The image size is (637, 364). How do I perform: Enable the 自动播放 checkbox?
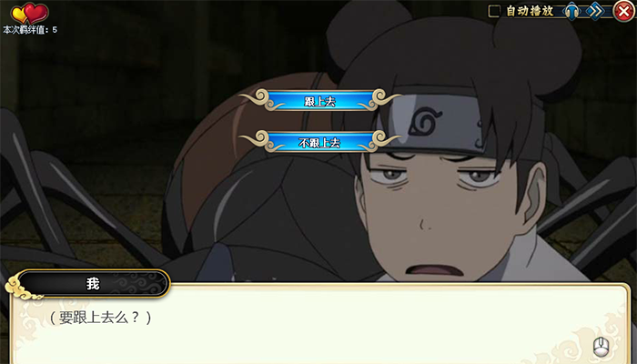coord(494,11)
